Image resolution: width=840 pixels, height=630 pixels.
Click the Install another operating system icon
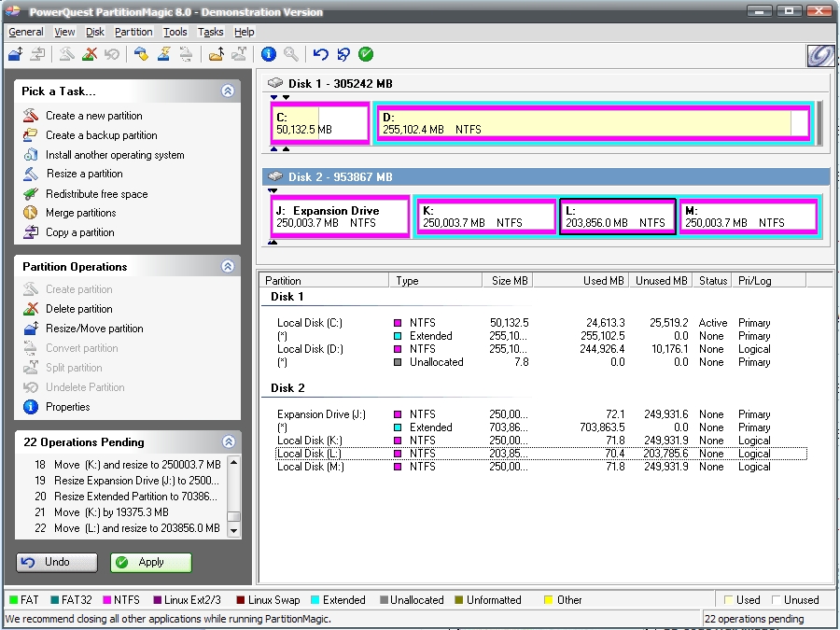[30, 155]
